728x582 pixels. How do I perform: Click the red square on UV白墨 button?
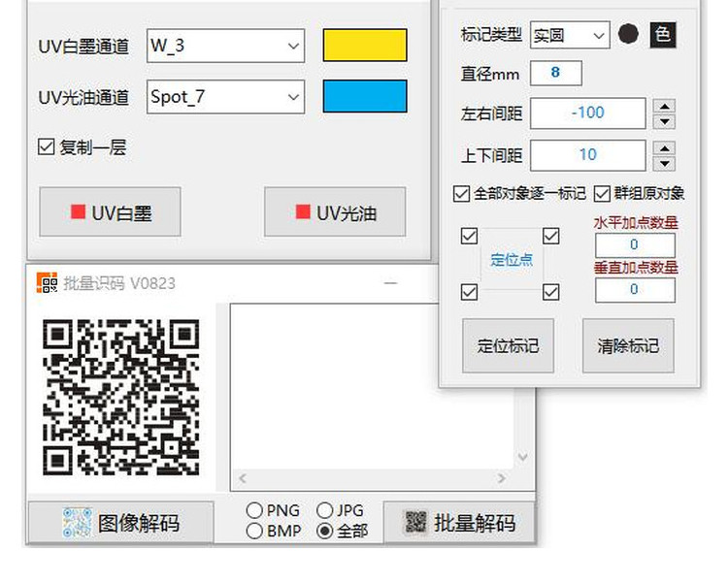pos(78,211)
